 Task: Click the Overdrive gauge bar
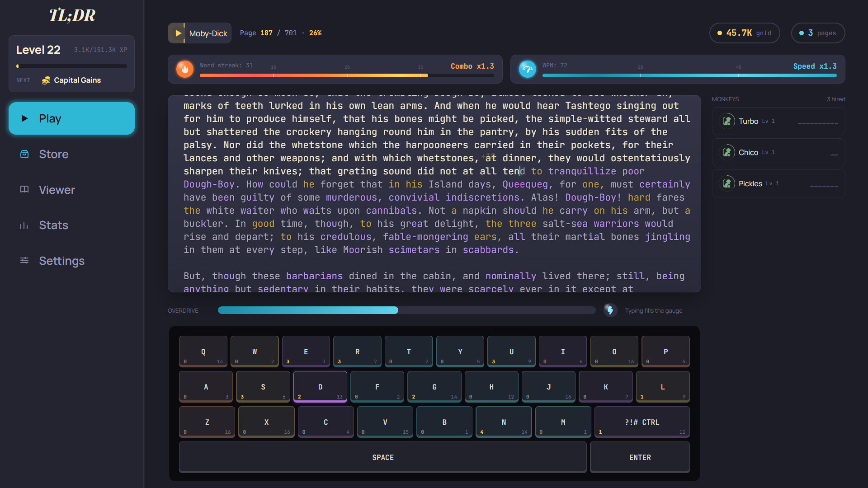click(x=407, y=310)
